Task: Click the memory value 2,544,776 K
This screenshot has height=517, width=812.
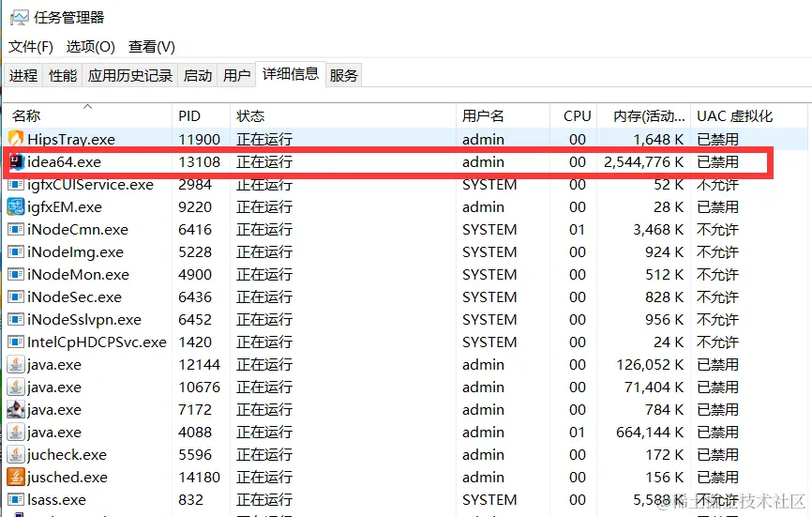Action: [644, 162]
